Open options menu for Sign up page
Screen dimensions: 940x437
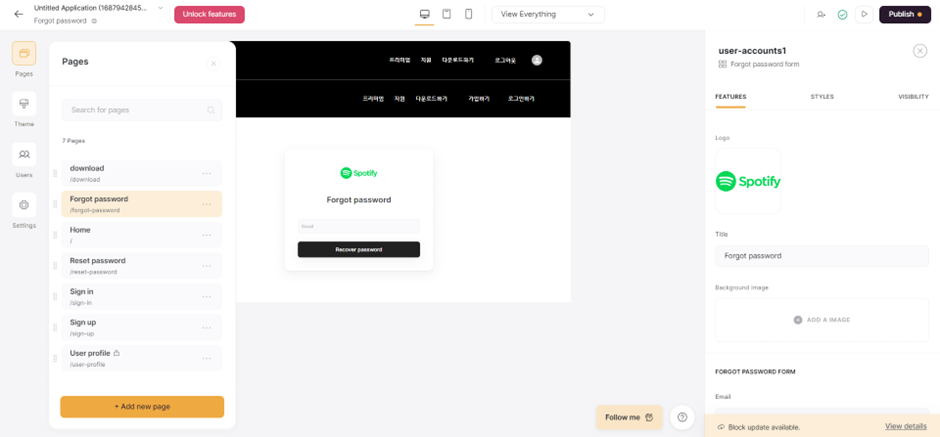pyautogui.click(x=207, y=328)
